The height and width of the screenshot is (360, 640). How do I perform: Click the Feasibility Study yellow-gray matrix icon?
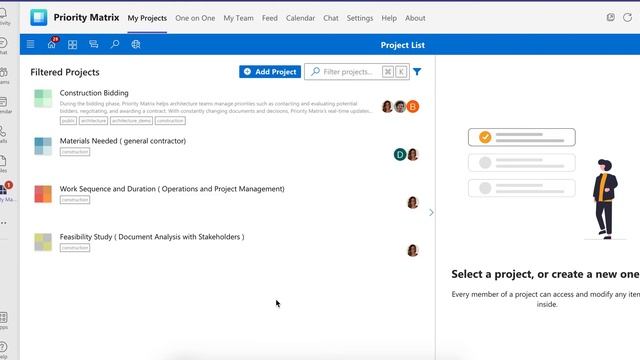click(x=43, y=242)
